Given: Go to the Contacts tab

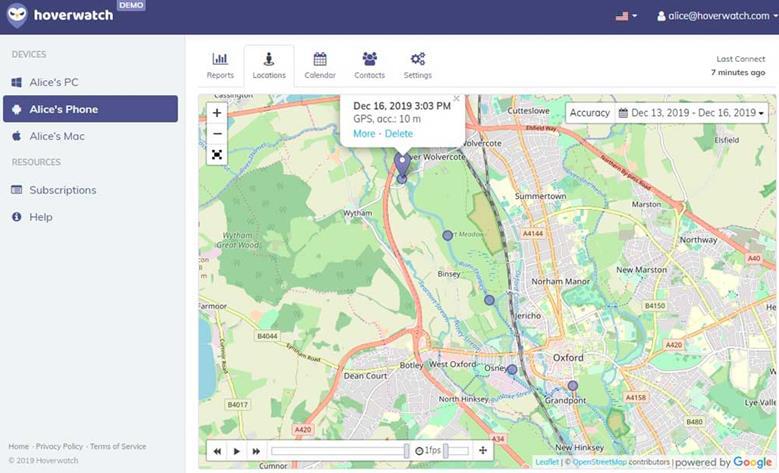Looking at the screenshot, I should [x=369, y=66].
